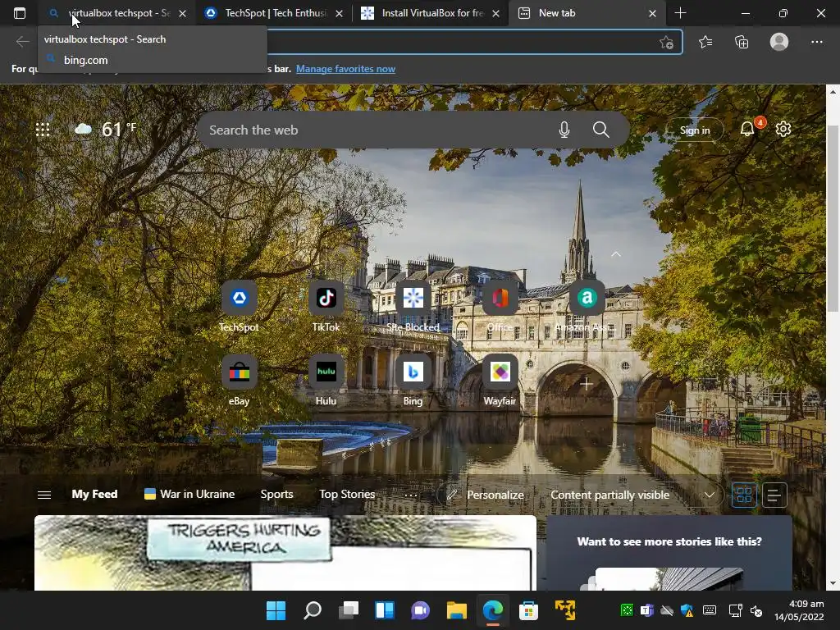
Task: Open the Favorites list icon
Action: tap(705, 42)
